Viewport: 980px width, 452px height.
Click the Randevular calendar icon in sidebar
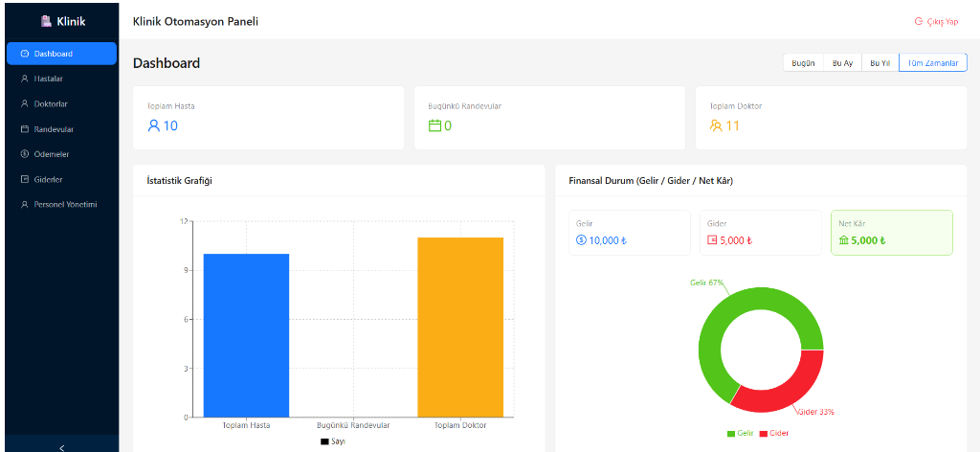[25, 129]
